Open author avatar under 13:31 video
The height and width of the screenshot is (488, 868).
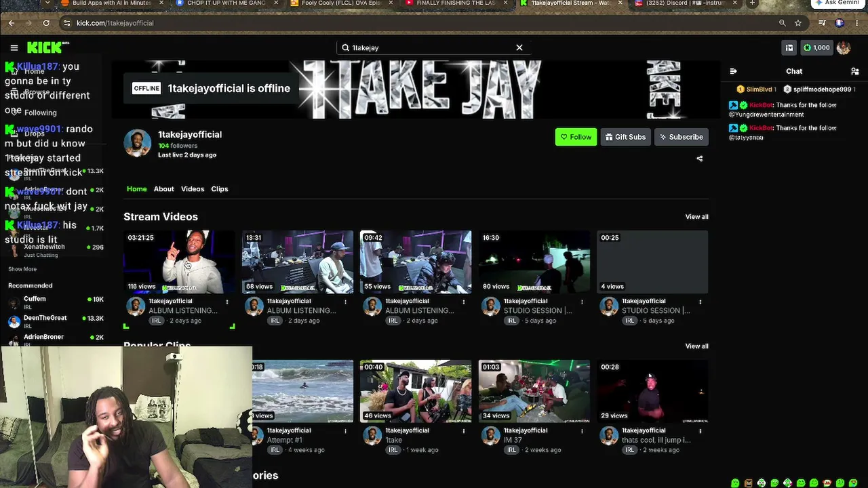254,306
